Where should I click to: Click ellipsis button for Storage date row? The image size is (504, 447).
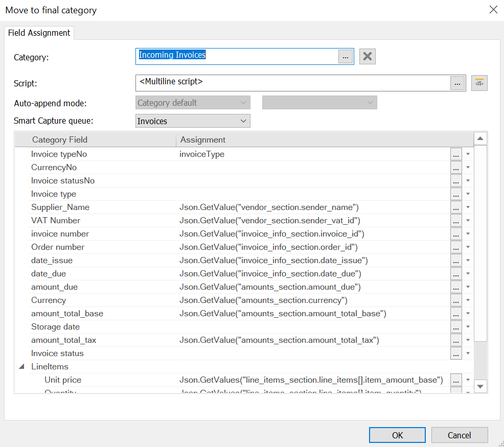(456, 327)
